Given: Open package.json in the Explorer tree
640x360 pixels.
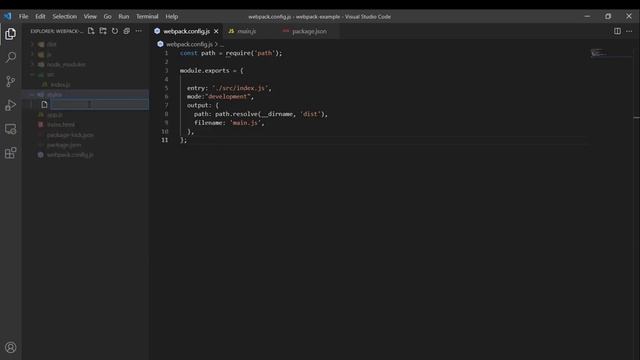Looking at the screenshot, I should 86,145.
